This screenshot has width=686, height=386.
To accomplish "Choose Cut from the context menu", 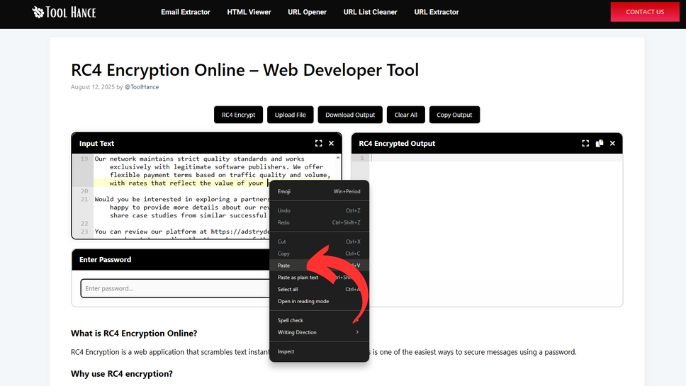I will point(319,242).
